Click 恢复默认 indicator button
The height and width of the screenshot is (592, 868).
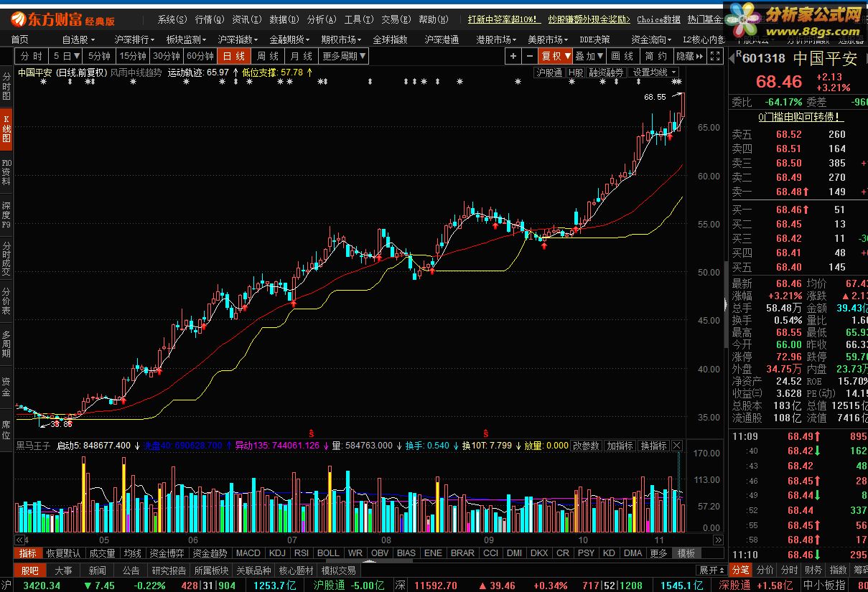[x=63, y=553]
